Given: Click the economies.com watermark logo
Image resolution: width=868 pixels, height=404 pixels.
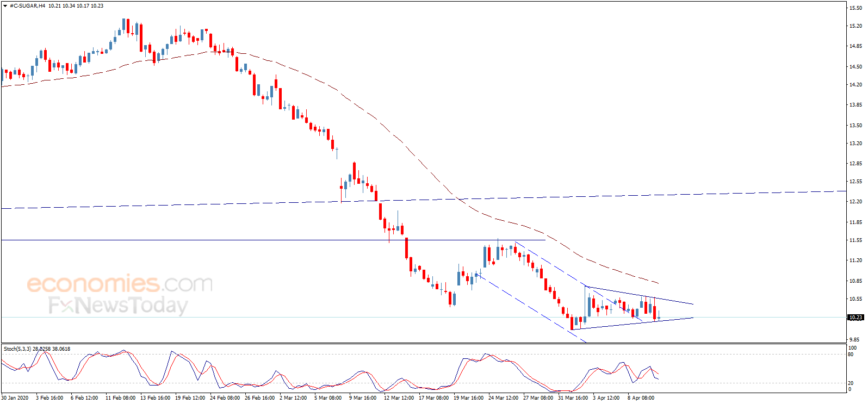Looking at the screenshot, I should pyautogui.click(x=120, y=284).
